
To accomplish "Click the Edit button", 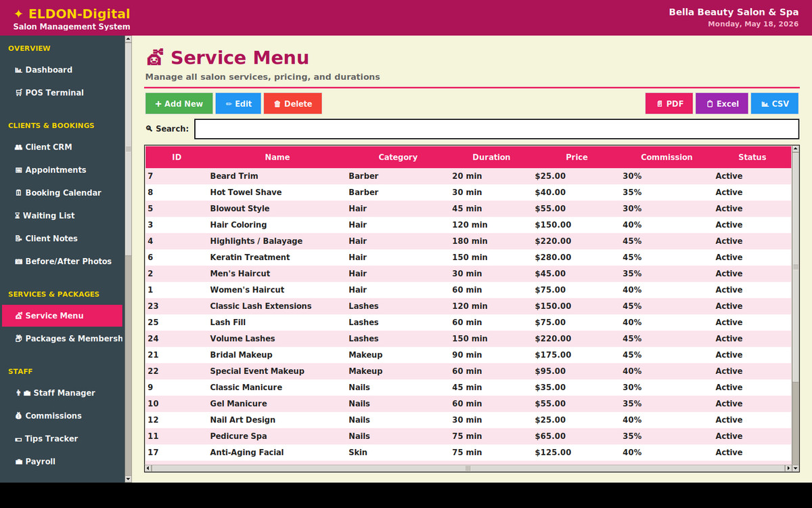I will click(238, 104).
